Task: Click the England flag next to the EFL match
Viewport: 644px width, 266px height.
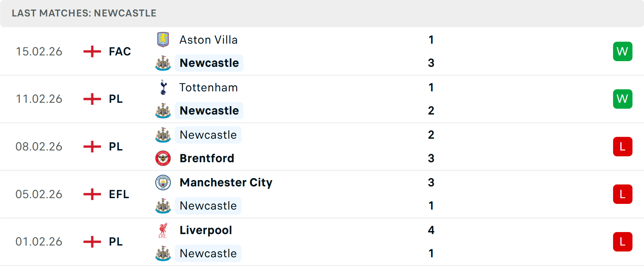Action: click(92, 194)
